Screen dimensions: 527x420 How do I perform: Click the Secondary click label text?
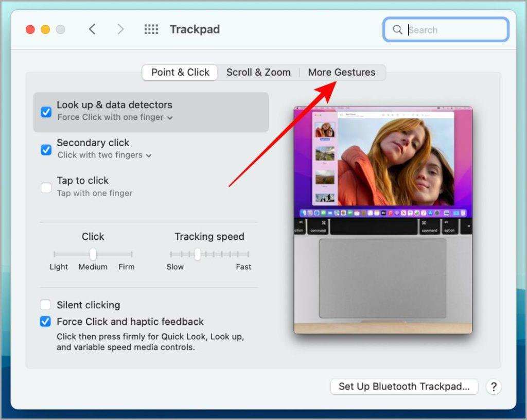93,143
